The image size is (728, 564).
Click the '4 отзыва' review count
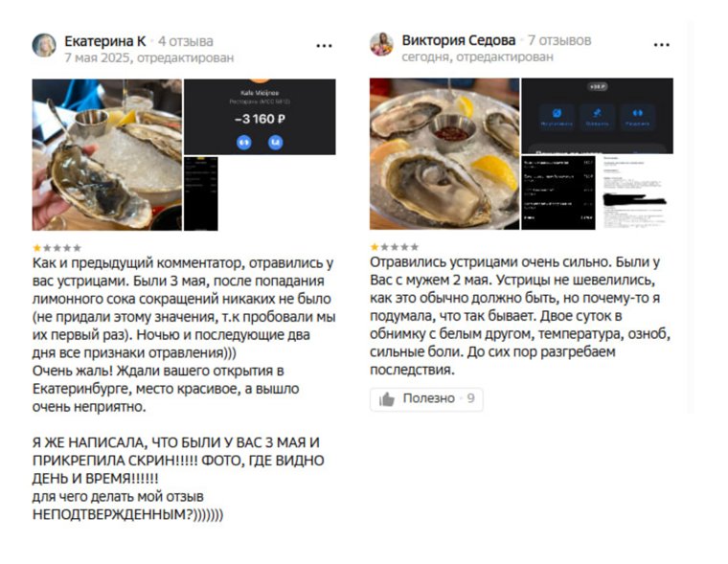[x=186, y=41]
